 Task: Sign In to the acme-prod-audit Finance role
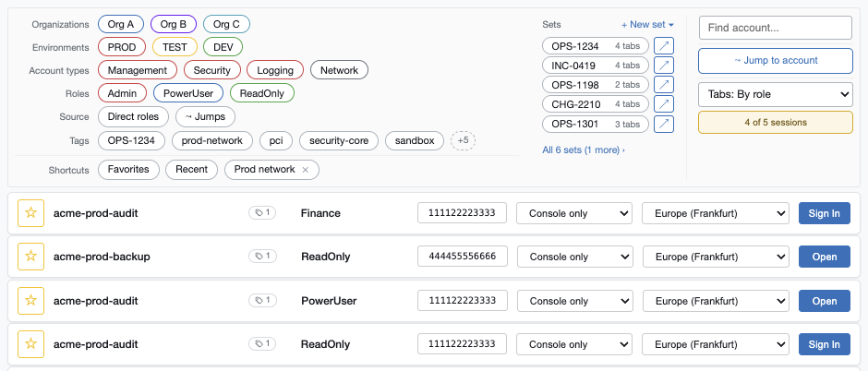tap(825, 213)
